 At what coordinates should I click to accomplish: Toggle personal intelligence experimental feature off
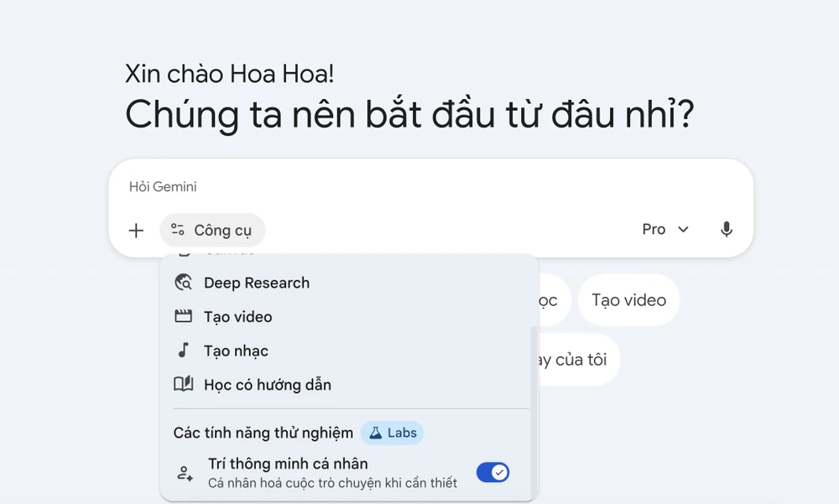(492, 471)
